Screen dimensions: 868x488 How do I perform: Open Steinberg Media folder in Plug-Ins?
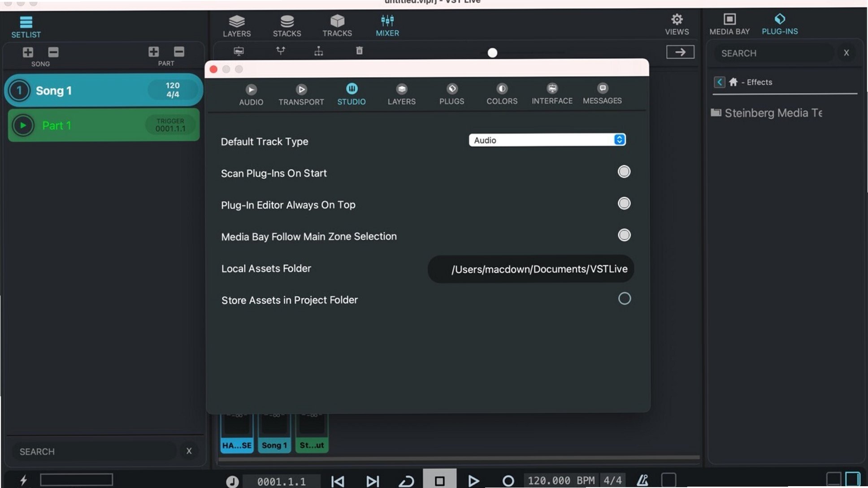pos(767,113)
